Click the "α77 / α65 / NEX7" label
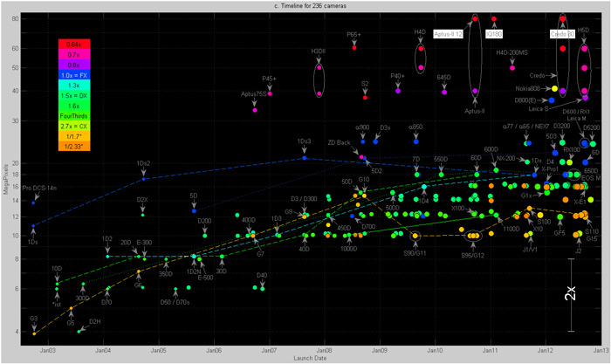Image resolution: width=611 pixels, height=364 pixels. pos(525,127)
